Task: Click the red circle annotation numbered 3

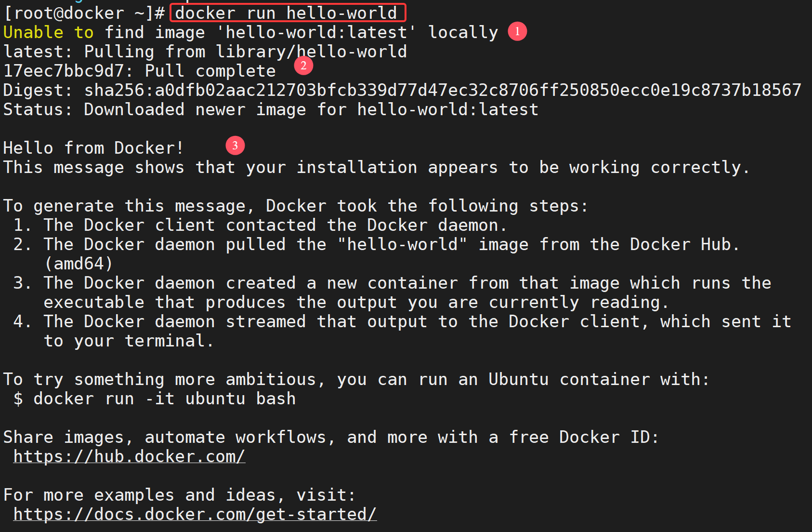Action: click(235, 146)
